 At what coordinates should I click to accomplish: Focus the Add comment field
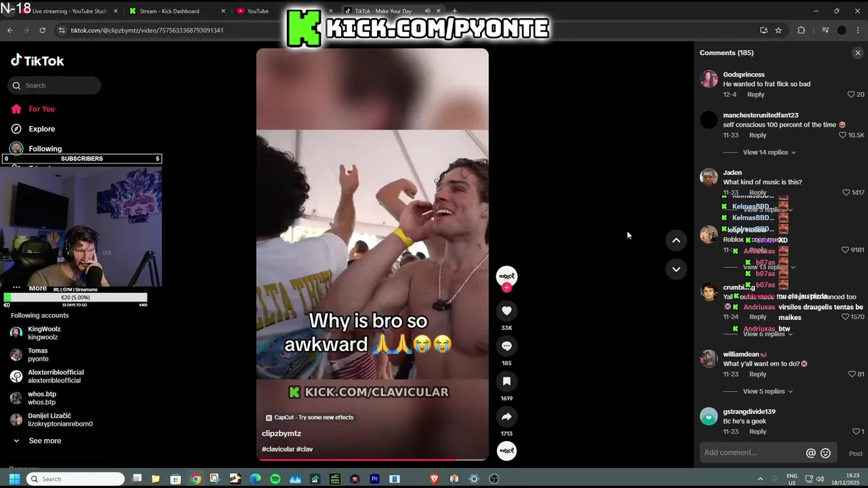(751, 453)
